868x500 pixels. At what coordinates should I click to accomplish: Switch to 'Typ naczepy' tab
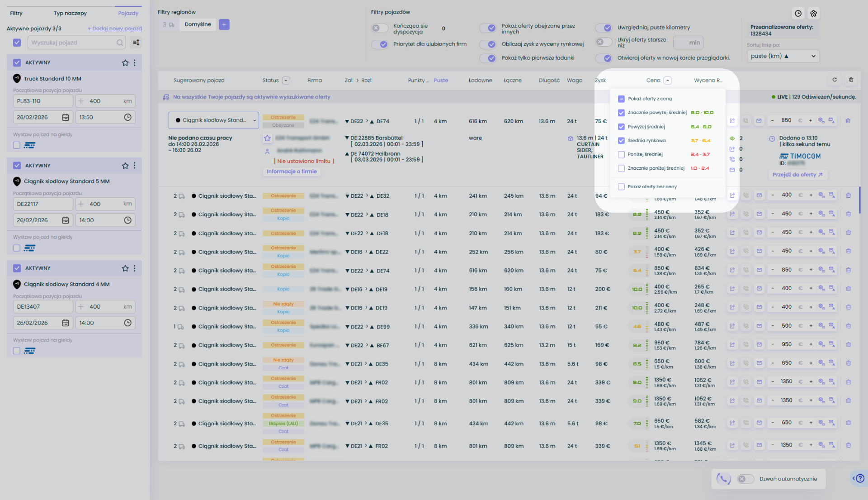pos(70,13)
